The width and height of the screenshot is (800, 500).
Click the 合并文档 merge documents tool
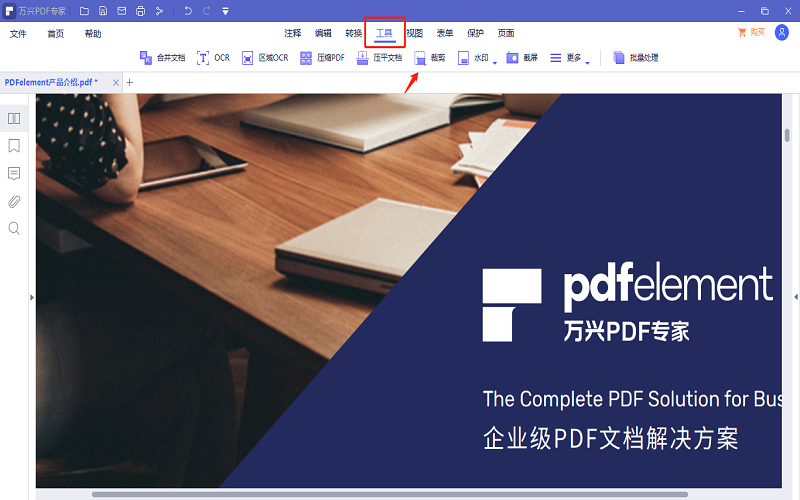tap(162, 58)
